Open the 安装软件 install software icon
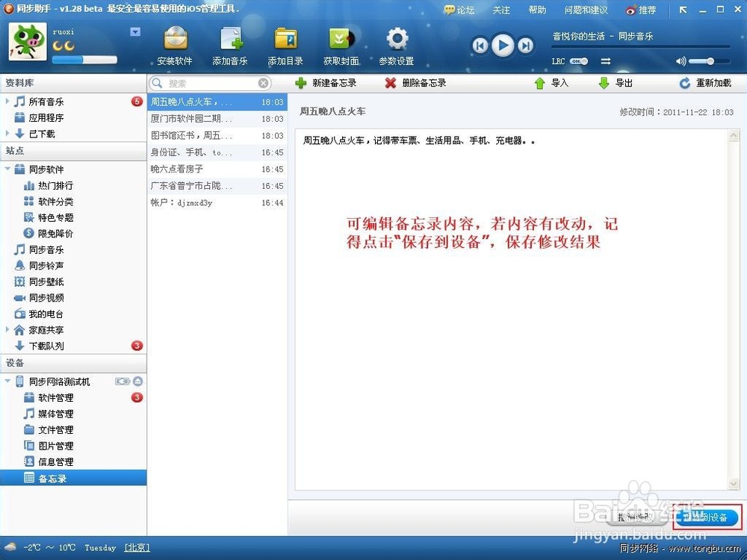The width and height of the screenshot is (747, 560). pos(175,39)
